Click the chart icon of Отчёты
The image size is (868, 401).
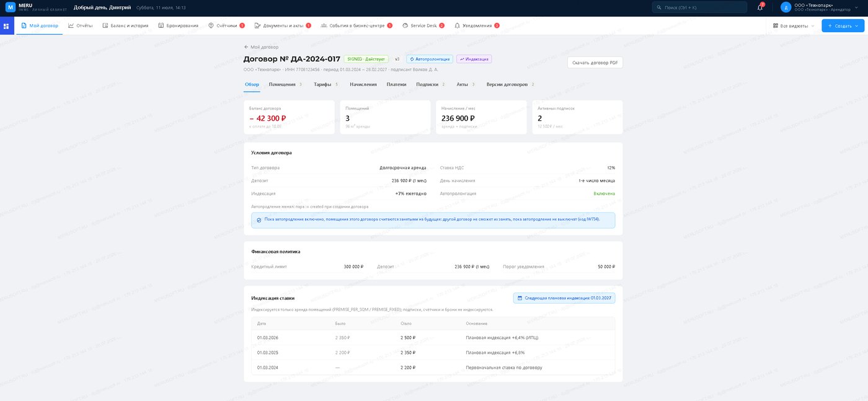point(71,25)
